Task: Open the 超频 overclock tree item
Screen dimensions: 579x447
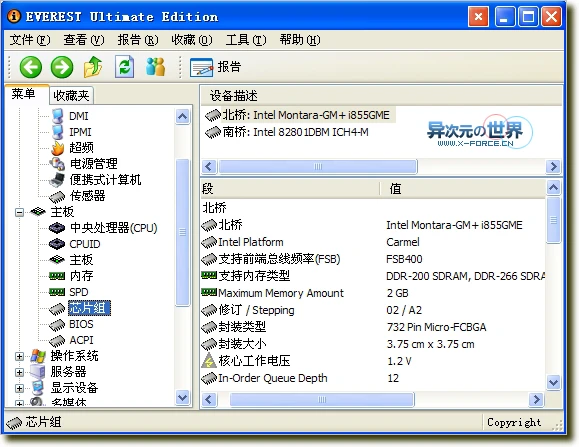Action: tap(82, 148)
